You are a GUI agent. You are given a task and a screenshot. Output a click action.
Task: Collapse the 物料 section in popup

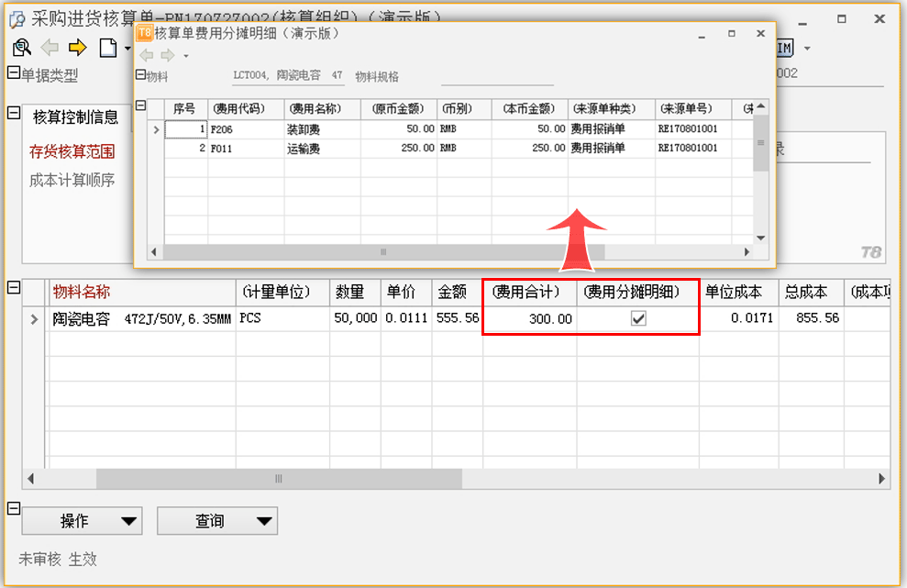coord(140,76)
